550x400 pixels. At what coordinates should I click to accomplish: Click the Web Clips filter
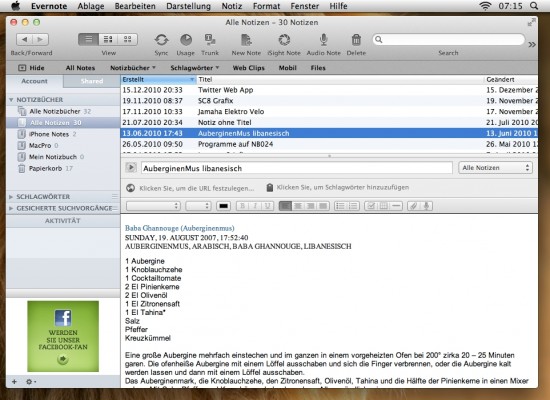coord(249,68)
